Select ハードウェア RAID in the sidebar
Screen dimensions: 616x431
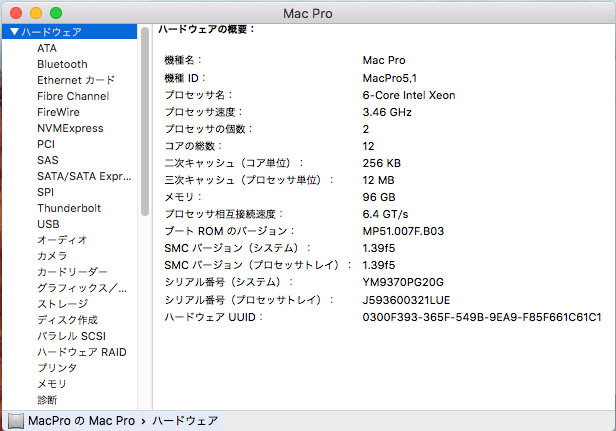(x=82, y=352)
